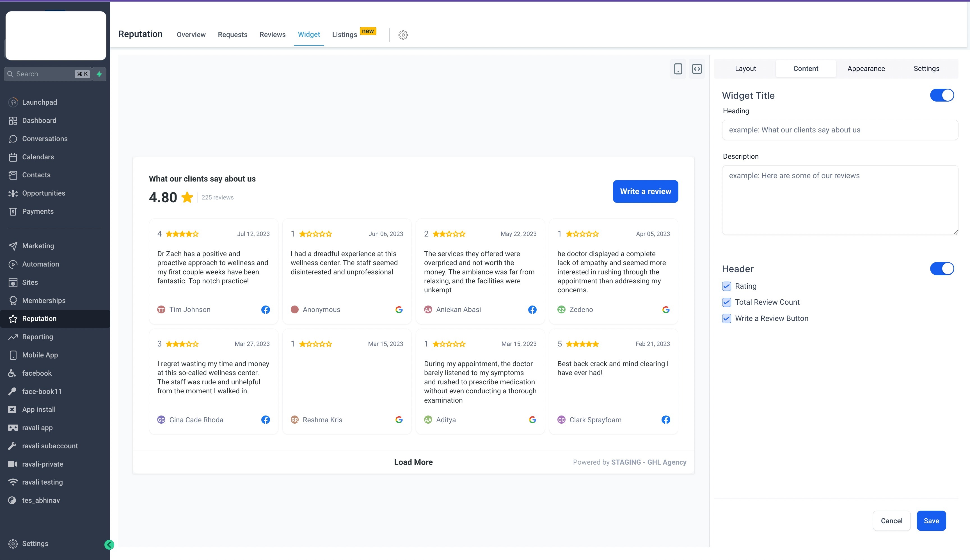Click the mobile preview icon
Viewport: 970px width, 560px height.
pos(678,69)
